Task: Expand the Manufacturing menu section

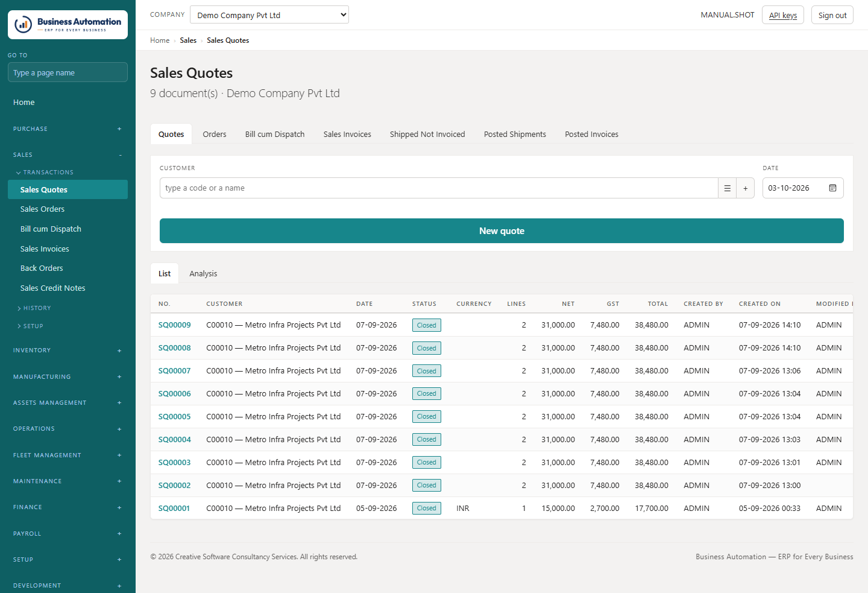Action: (x=68, y=377)
